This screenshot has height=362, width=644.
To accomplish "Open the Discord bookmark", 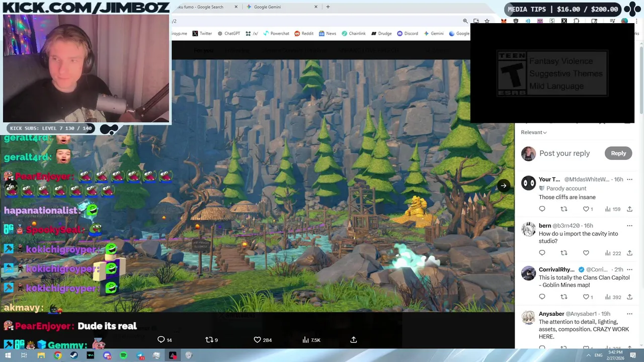I will point(408,34).
